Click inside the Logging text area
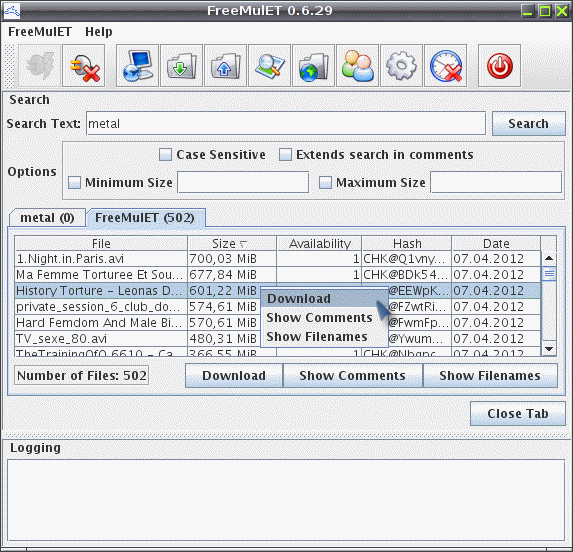573x552 pixels. pyautogui.click(x=286, y=500)
